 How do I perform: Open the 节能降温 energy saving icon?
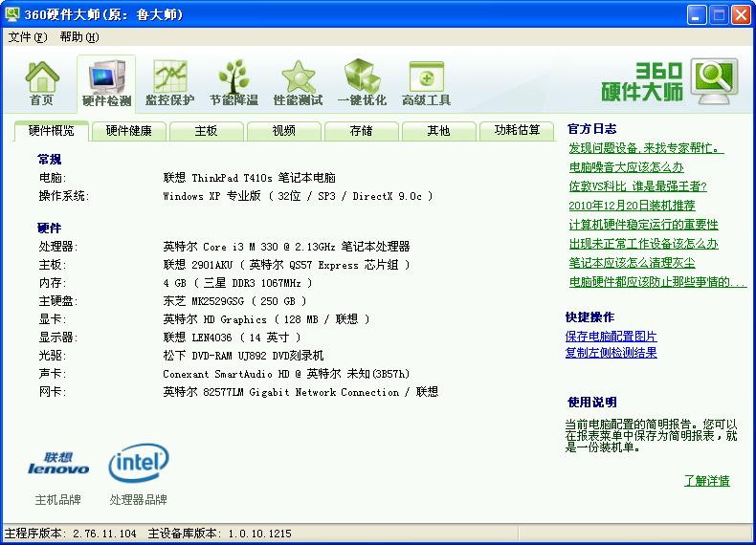(233, 83)
